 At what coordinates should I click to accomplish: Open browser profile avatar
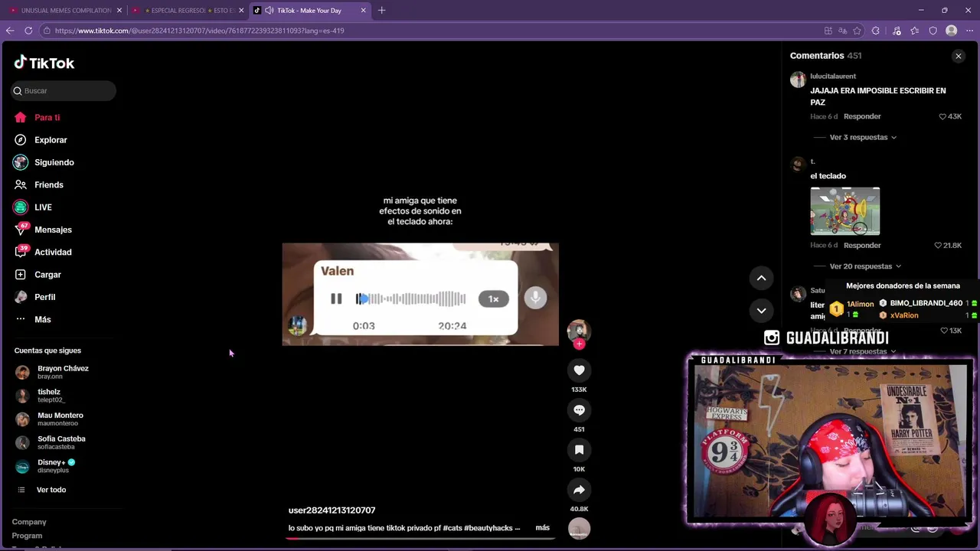952,31
